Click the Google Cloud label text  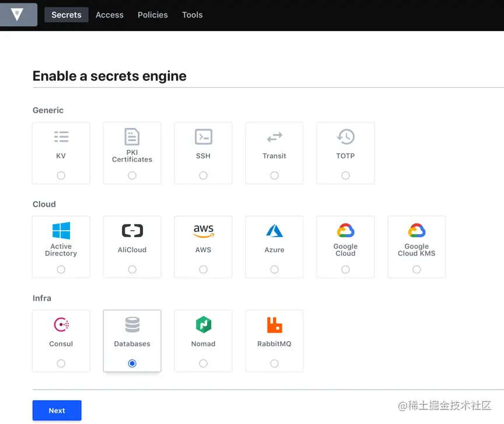(345, 249)
